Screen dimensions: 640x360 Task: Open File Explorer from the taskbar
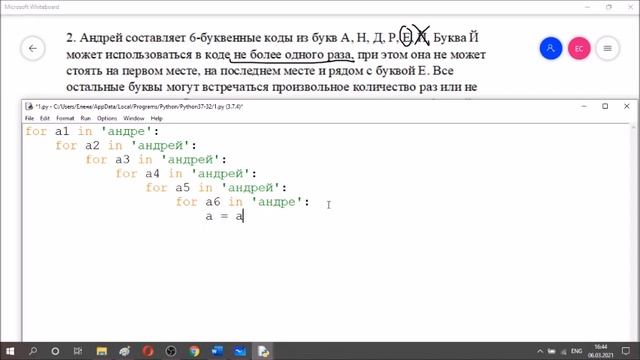101,351
